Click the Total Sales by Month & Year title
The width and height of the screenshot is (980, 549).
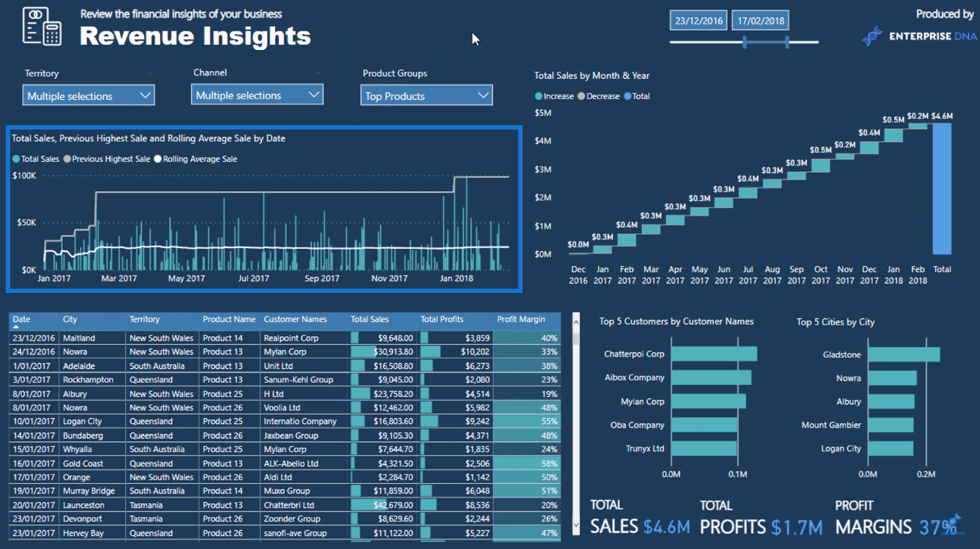[x=592, y=75]
